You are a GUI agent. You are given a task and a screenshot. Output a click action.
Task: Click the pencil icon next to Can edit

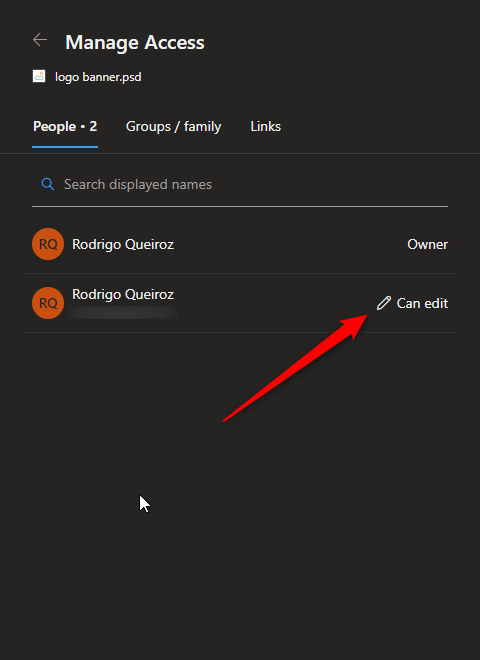point(384,303)
